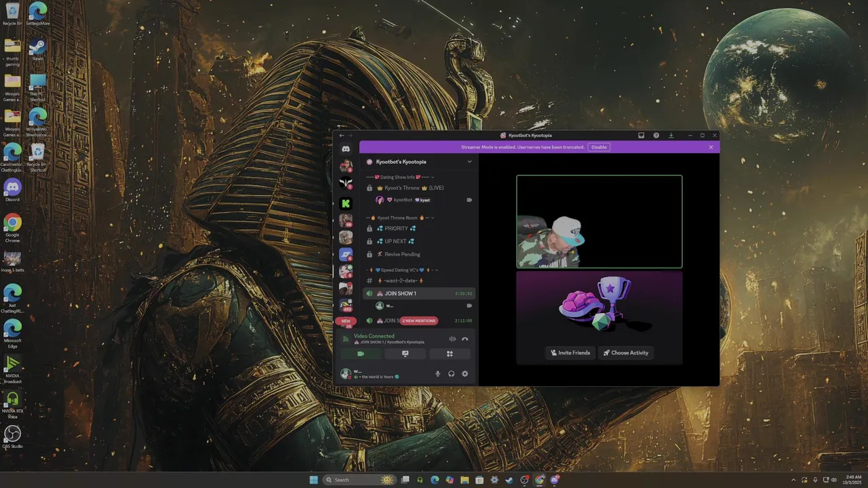Open NVIDIA Broadcast desktop icon
Viewport: 868px width, 488px height.
(x=12, y=369)
